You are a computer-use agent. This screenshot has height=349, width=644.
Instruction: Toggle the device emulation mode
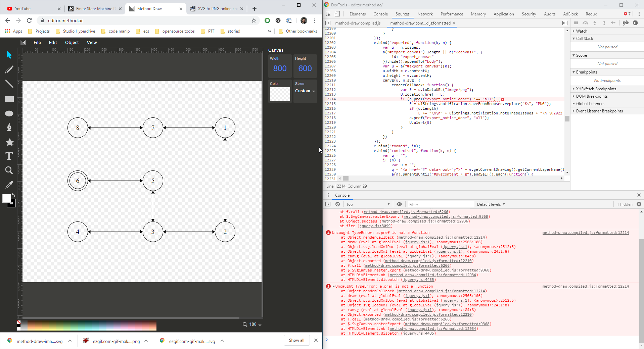tap(338, 14)
